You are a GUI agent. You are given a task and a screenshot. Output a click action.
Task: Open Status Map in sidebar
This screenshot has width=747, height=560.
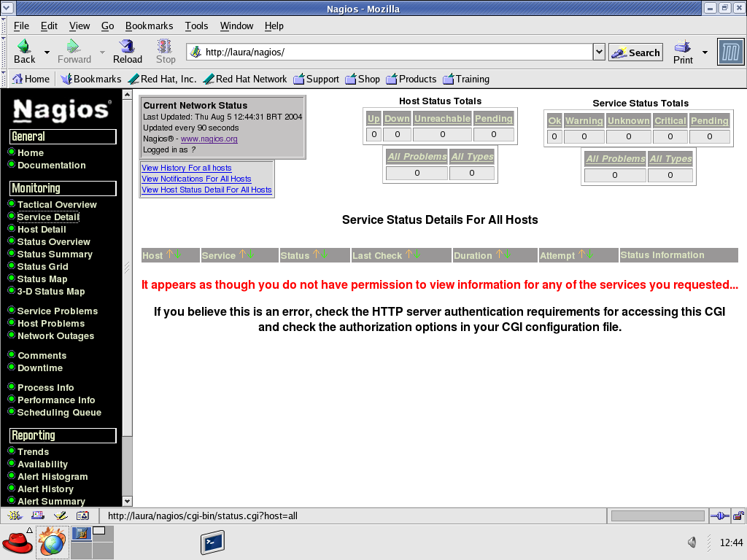coord(42,279)
